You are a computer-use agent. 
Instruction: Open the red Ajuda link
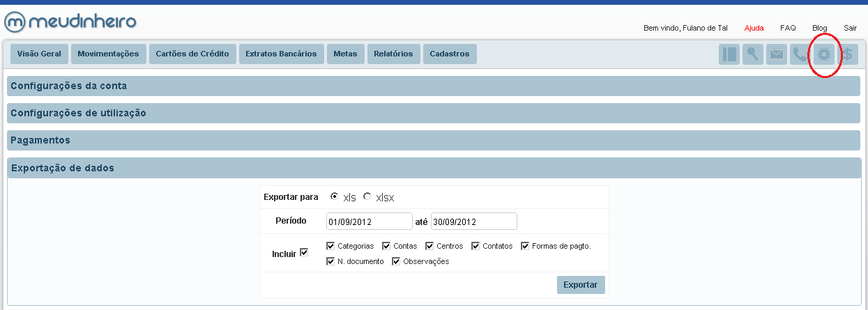tap(754, 28)
